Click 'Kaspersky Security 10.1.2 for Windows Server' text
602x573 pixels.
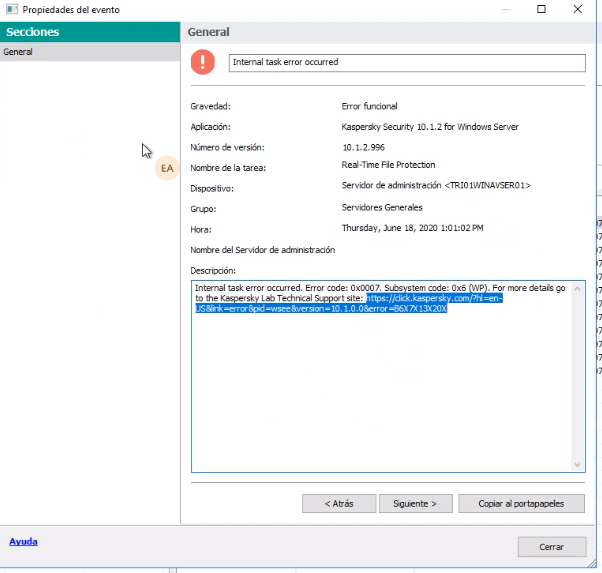[430, 127]
